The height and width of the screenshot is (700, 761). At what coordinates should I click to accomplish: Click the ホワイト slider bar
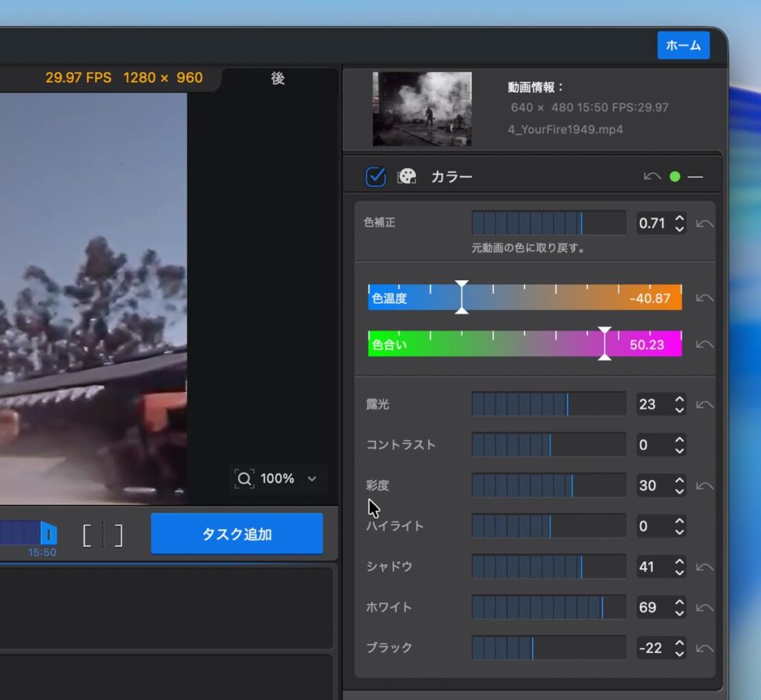click(x=549, y=607)
